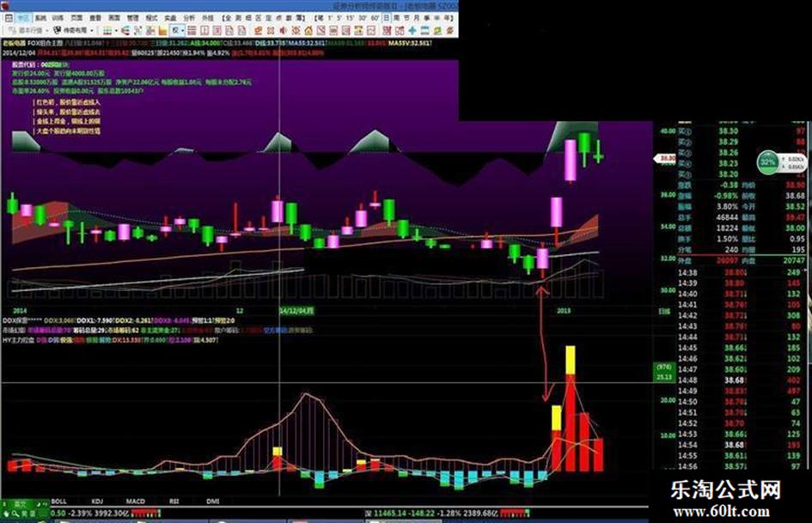Viewport: 812px width, 523px height.
Task: Open the 管理 menu
Action: coord(131,18)
